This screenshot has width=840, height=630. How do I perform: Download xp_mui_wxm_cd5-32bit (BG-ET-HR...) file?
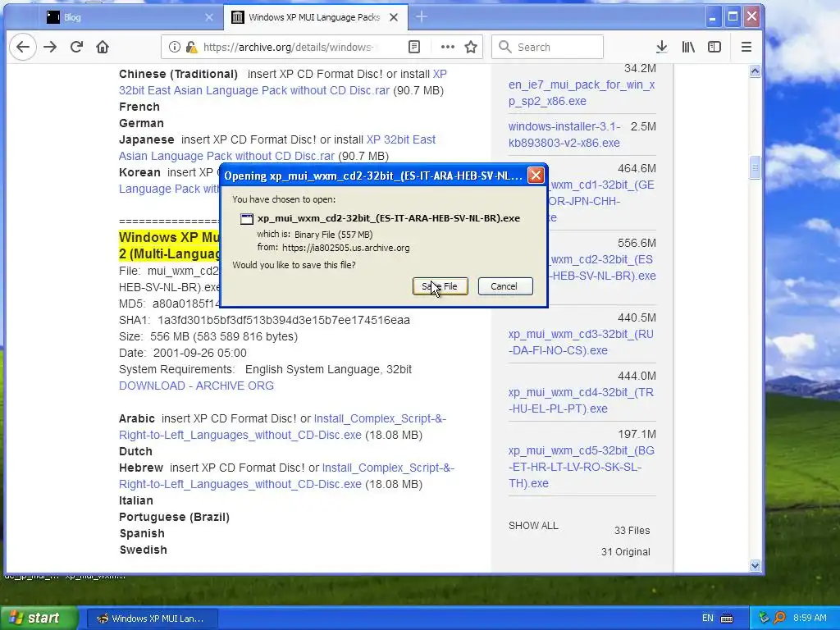click(582, 467)
